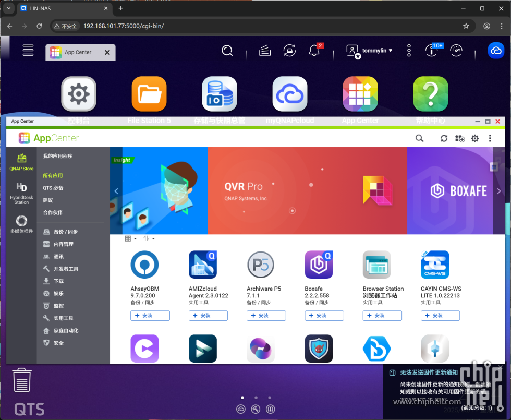
Task: Select Partners (合作伙伴) category
Action: [53, 213]
